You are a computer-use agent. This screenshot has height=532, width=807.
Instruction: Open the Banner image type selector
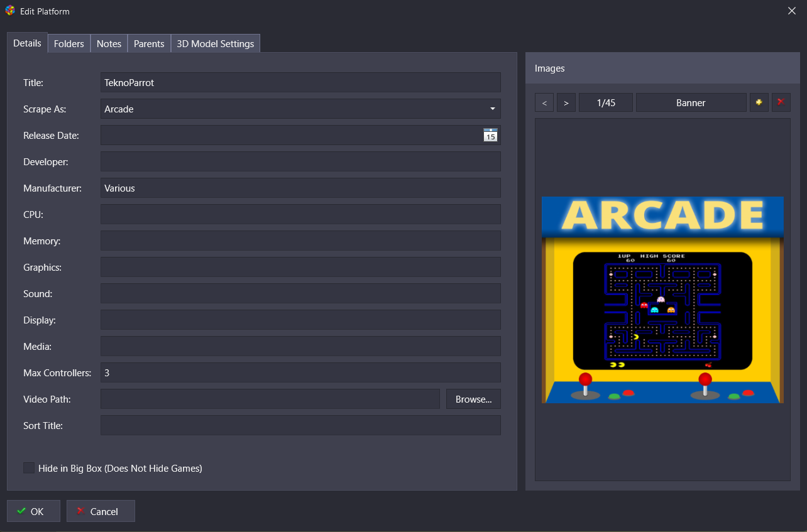coord(691,102)
